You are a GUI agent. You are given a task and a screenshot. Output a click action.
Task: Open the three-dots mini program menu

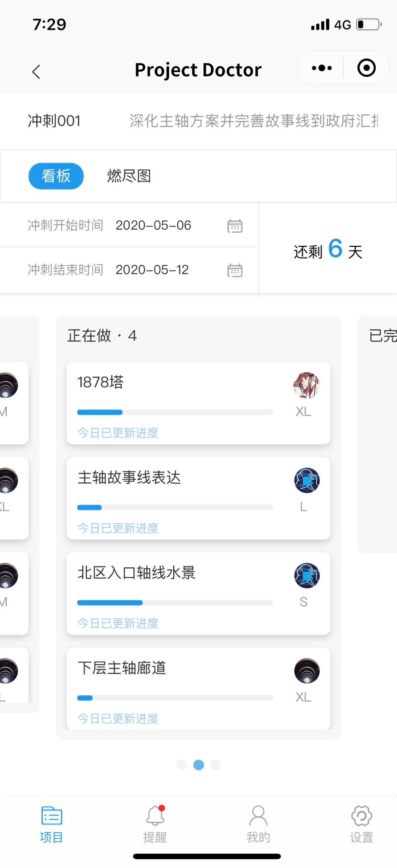tap(322, 68)
